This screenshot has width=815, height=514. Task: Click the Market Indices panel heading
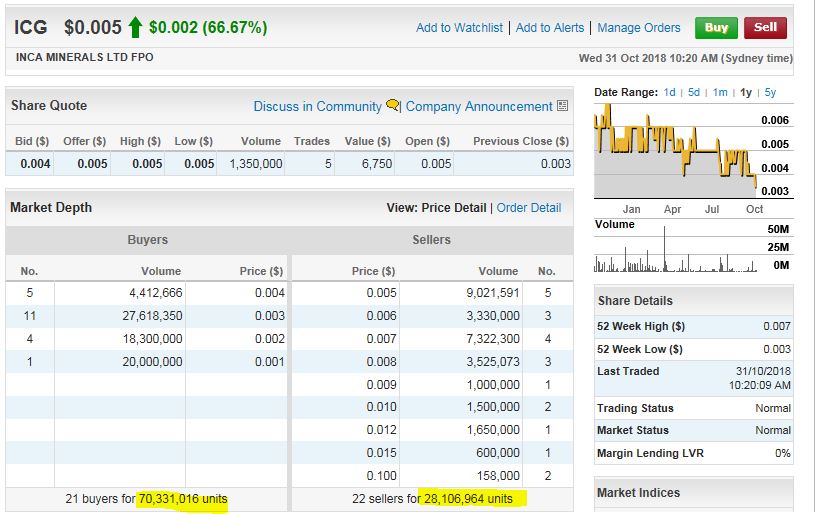click(x=638, y=493)
